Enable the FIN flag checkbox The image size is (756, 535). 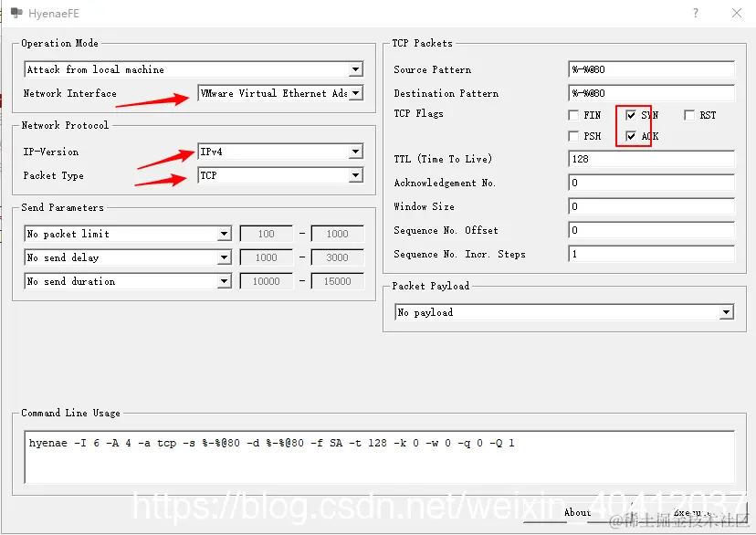[x=573, y=115]
